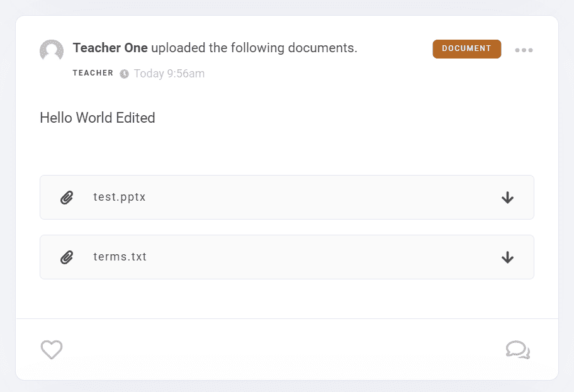Click the terms.txt file name

coord(120,257)
